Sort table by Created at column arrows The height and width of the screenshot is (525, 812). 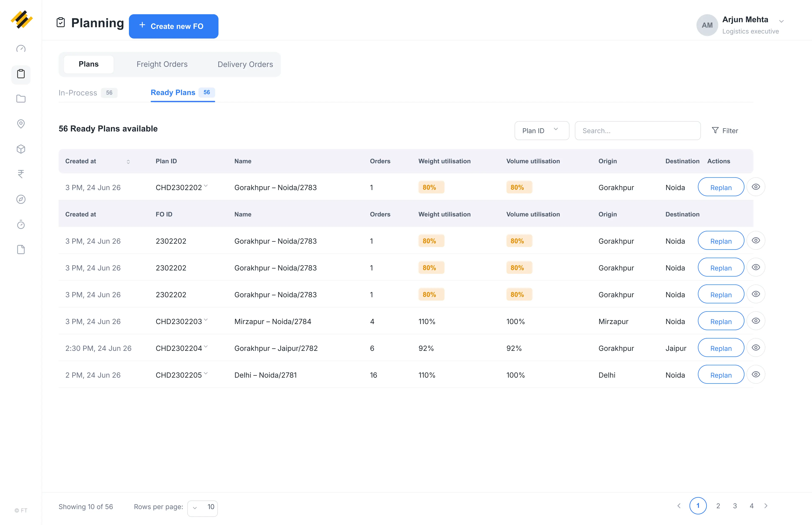click(128, 162)
